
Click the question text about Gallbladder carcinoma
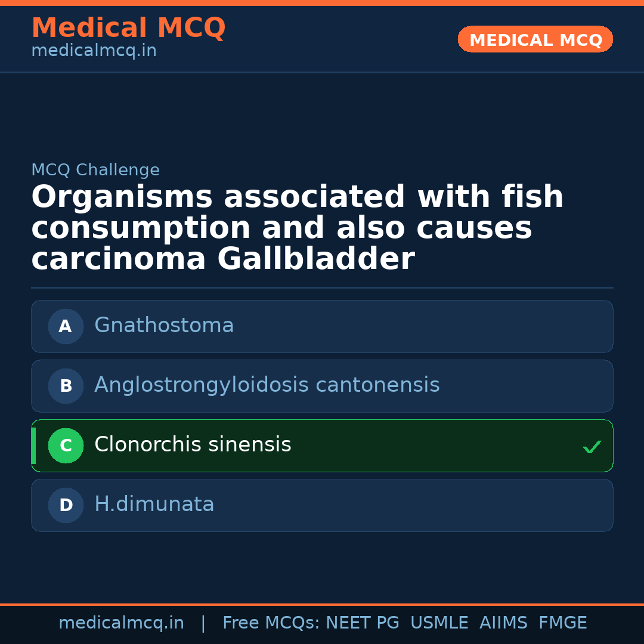[297, 228]
